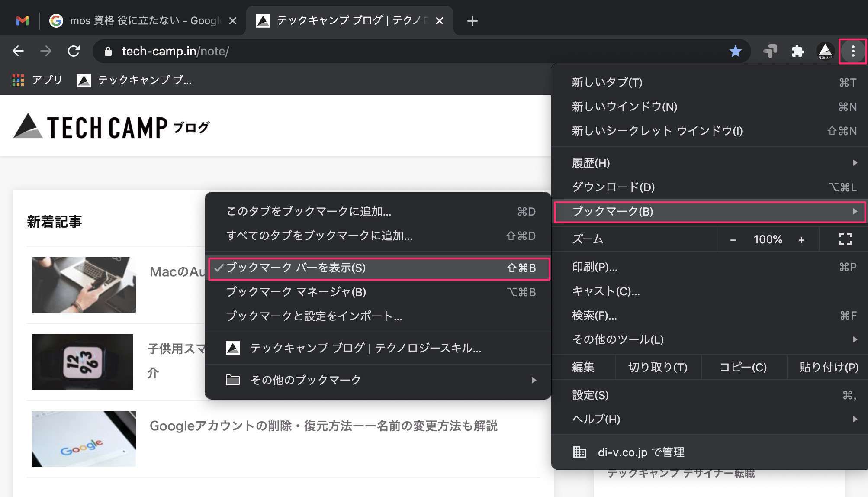Screen dimensions: 868x497
Task: Select 新しいウインドウ(N) menu item
Action: tap(710, 106)
